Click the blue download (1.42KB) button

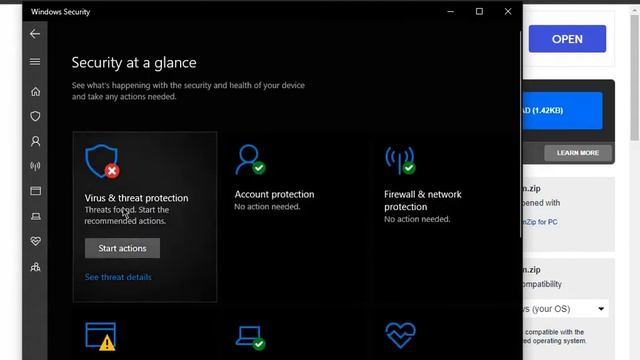(562, 111)
